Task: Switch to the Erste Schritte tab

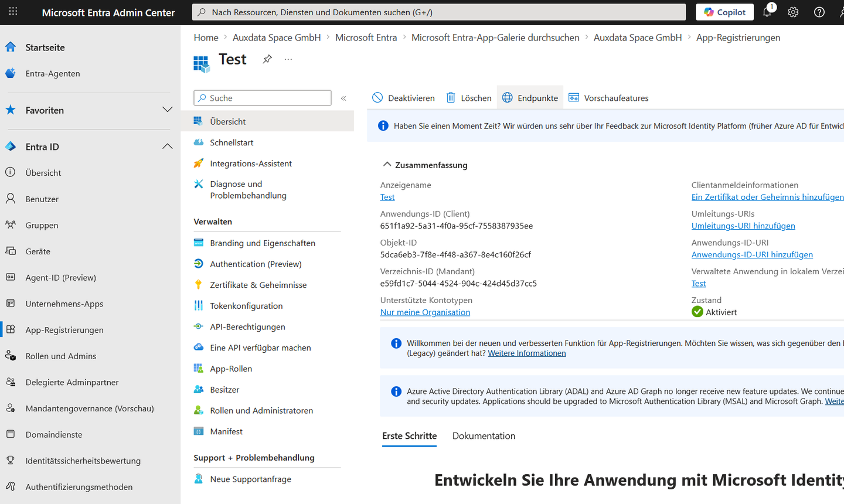Action: pyautogui.click(x=409, y=436)
